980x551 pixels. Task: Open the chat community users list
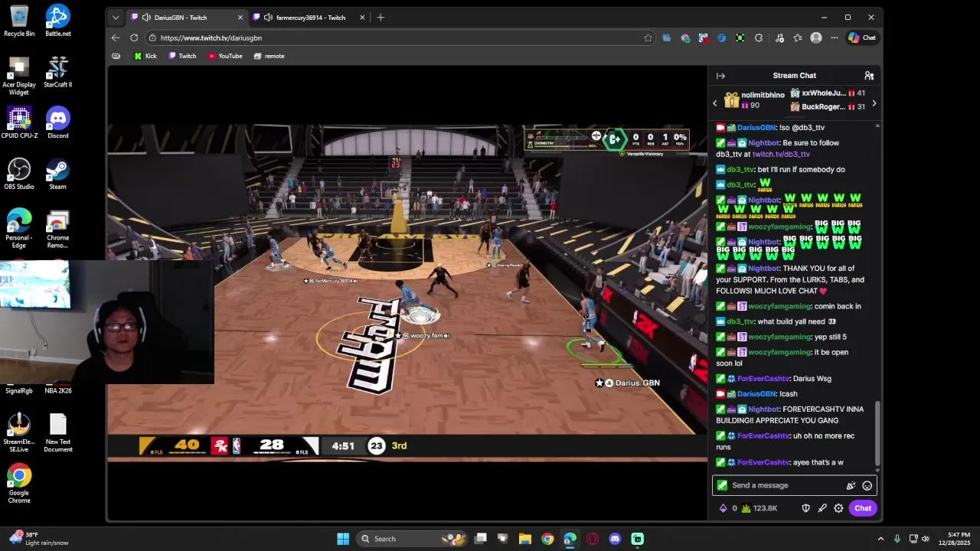[869, 76]
